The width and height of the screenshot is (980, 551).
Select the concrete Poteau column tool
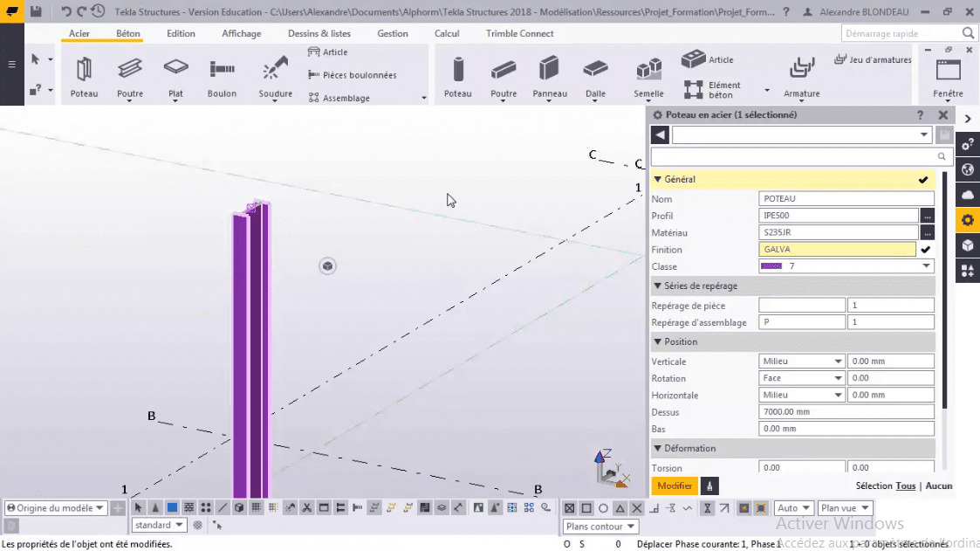pyautogui.click(x=457, y=77)
